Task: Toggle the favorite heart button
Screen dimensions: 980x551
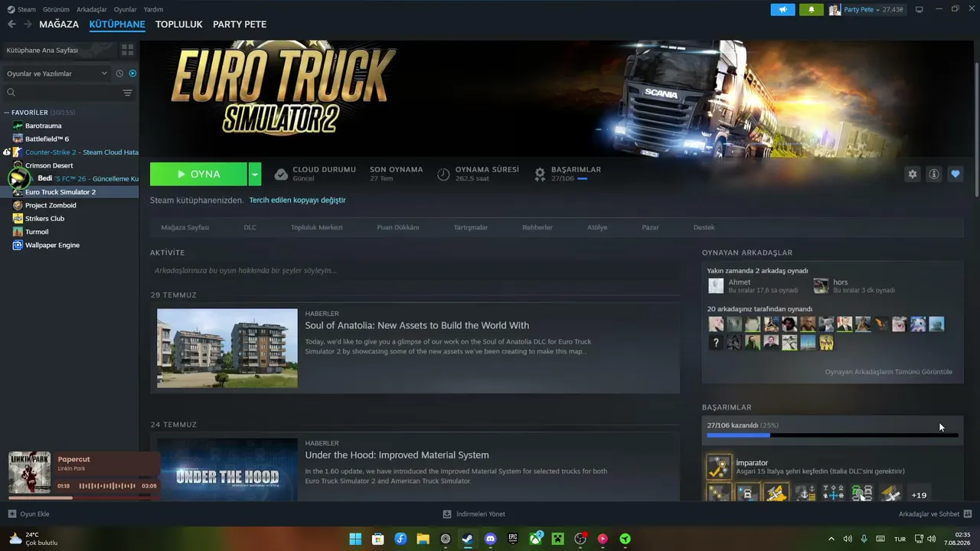Action: pos(955,174)
